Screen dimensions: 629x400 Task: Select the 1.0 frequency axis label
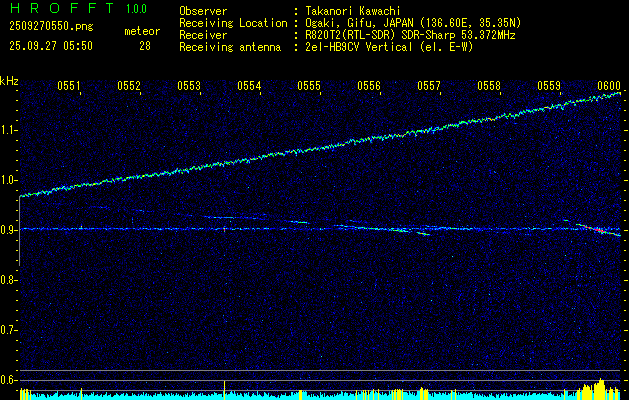pos(9,180)
